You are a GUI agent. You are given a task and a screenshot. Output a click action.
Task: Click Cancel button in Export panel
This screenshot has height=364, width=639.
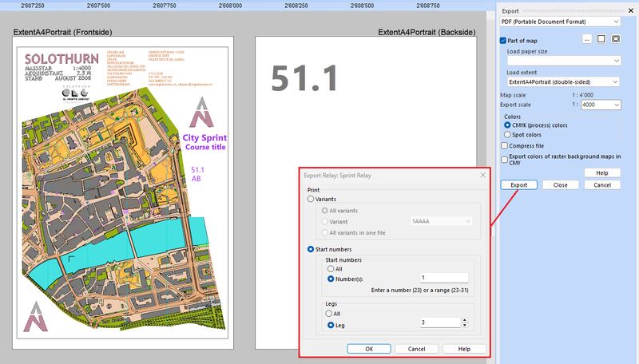click(602, 185)
